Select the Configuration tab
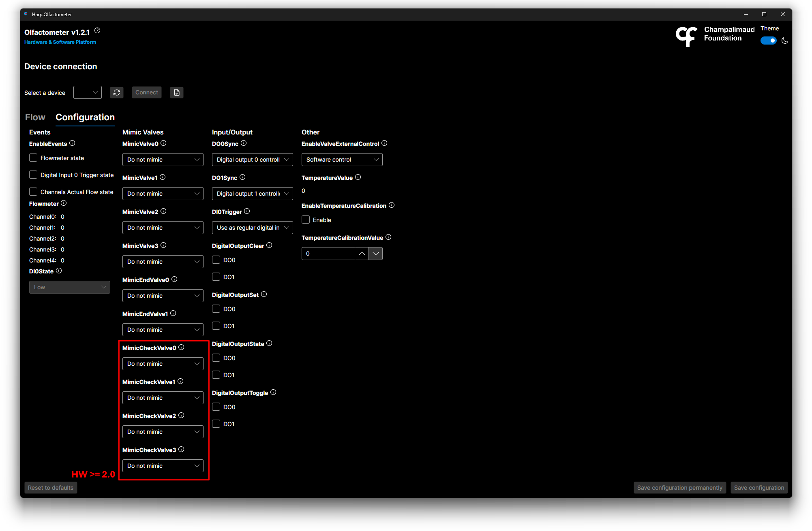 pos(85,117)
